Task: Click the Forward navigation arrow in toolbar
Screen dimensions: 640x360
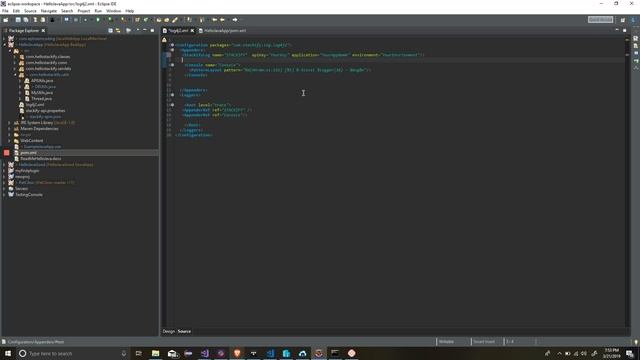Action: tap(235, 20)
